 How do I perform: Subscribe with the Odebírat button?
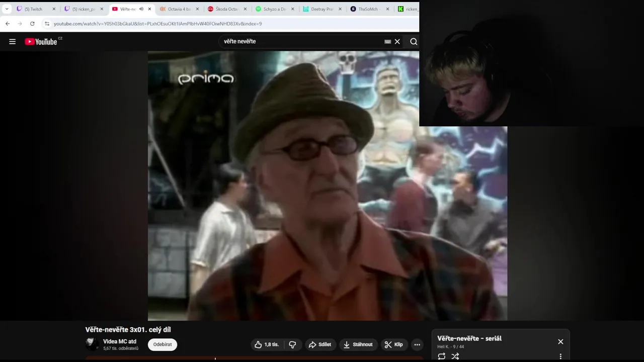(x=163, y=344)
